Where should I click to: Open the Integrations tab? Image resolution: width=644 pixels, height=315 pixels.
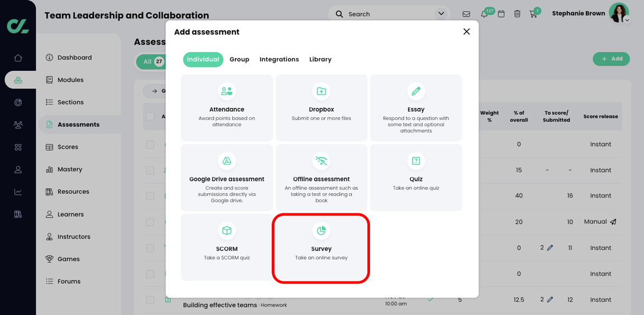click(280, 59)
